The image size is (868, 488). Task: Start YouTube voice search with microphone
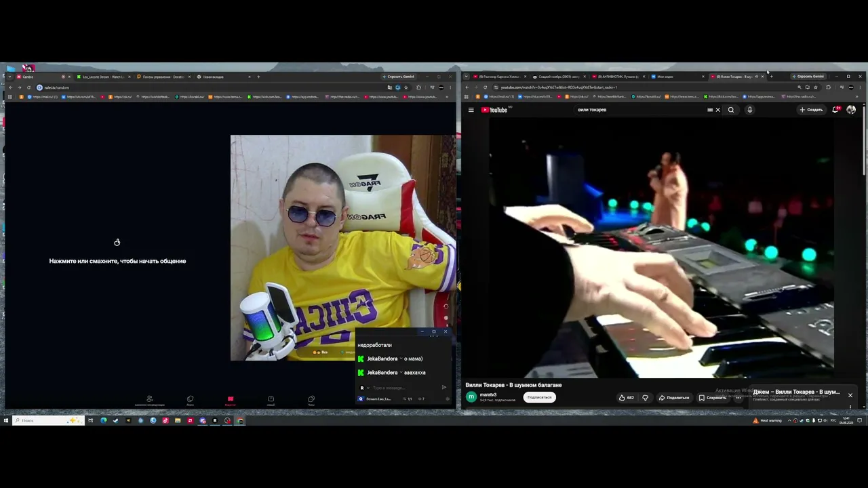click(x=749, y=110)
